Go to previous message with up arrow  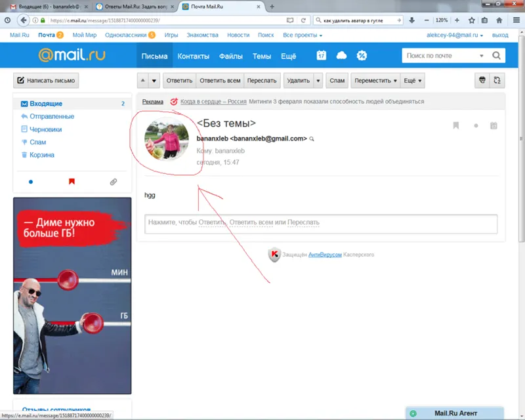coord(143,81)
